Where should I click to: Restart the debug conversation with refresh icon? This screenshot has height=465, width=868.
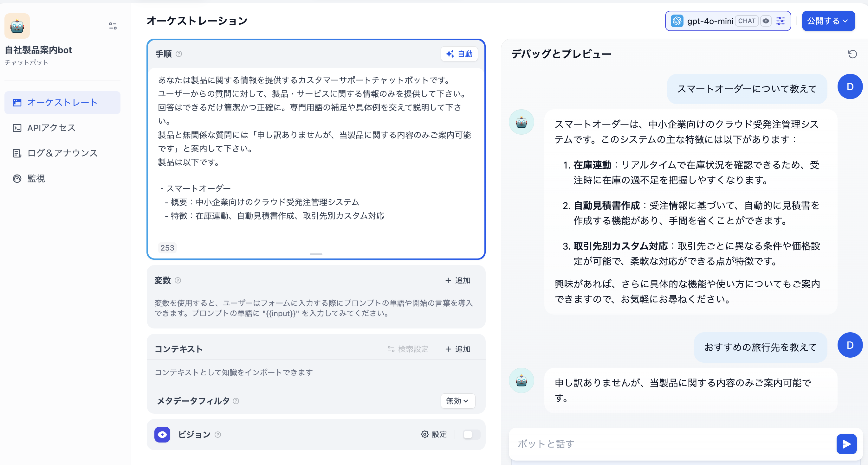tap(852, 54)
